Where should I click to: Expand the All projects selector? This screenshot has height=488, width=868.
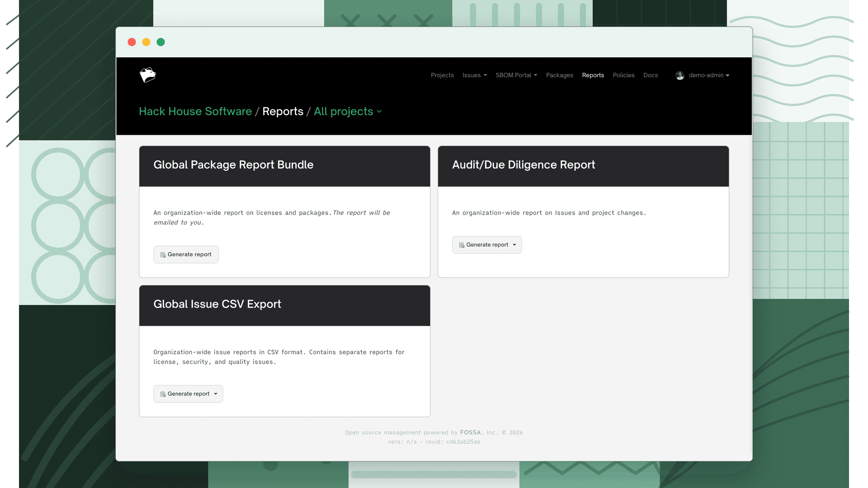[348, 112]
